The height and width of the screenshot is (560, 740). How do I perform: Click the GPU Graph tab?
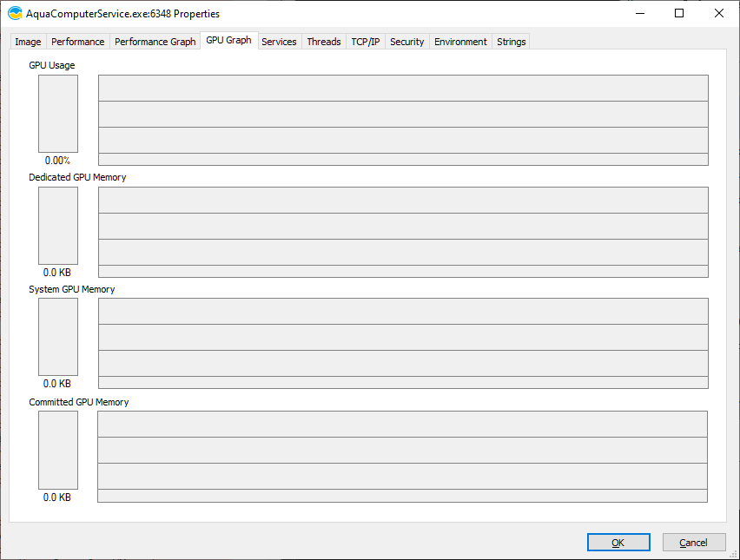228,41
